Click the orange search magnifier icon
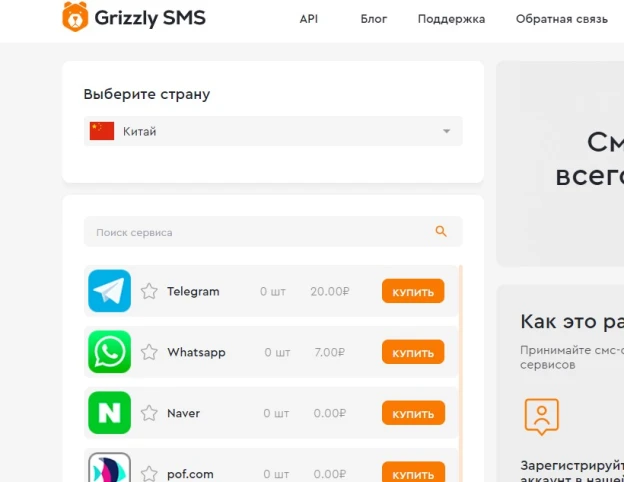624x482 pixels. [441, 231]
